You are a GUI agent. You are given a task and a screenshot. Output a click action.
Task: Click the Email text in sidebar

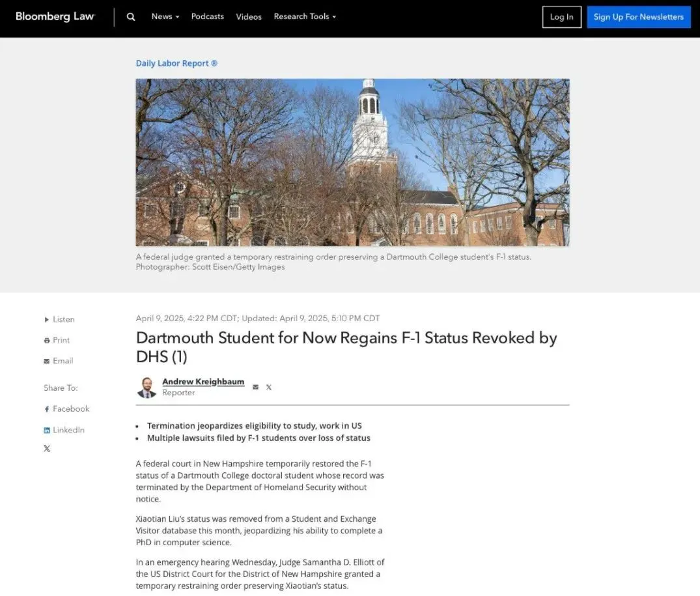pos(63,361)
